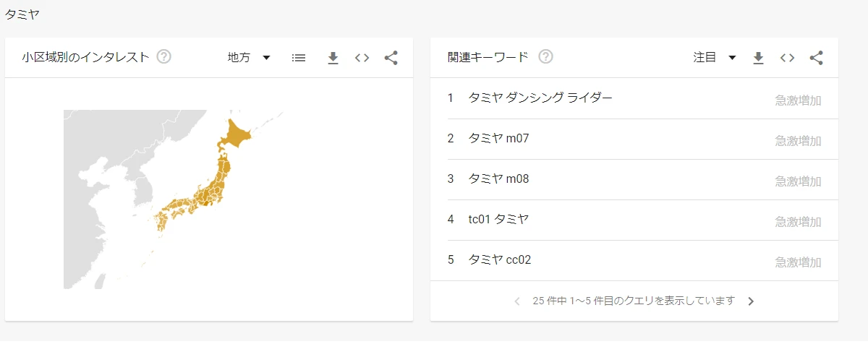Go to previous page of queries

click(516, 301)
